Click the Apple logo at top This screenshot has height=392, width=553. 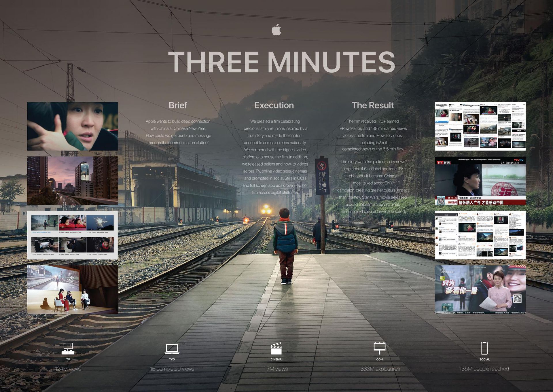tap(276, 30)
